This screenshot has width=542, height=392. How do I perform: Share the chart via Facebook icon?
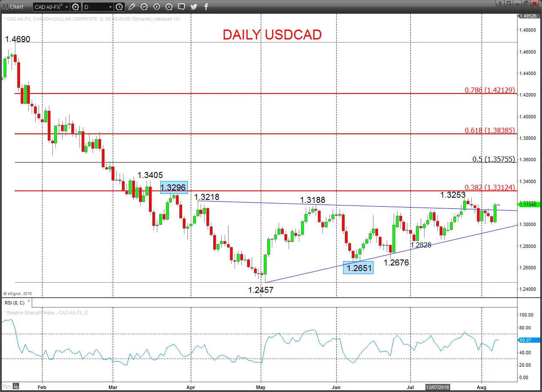click(206, 7)
